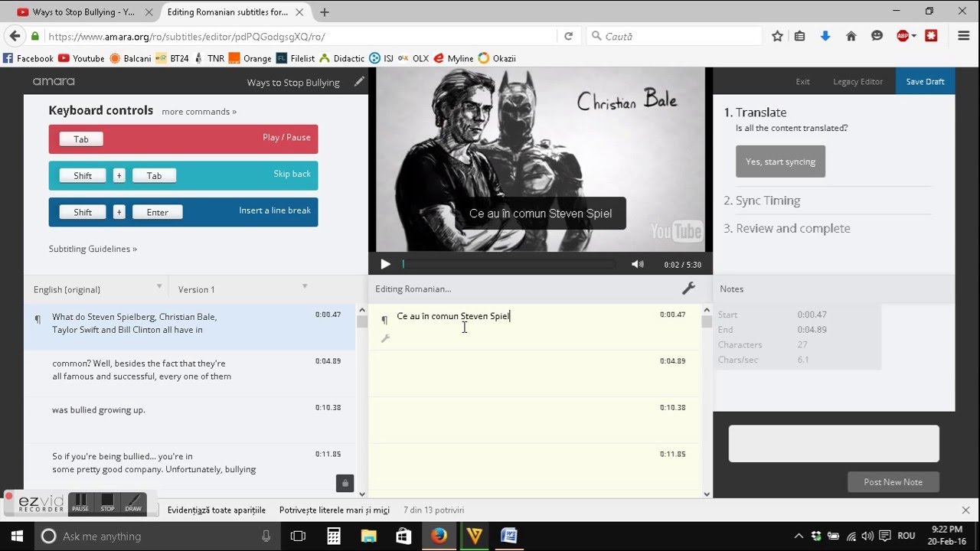This screenshot has height=551, width=980.
Task: Click the chat smiley icon in toolbar
Action: tap(877, 36)
